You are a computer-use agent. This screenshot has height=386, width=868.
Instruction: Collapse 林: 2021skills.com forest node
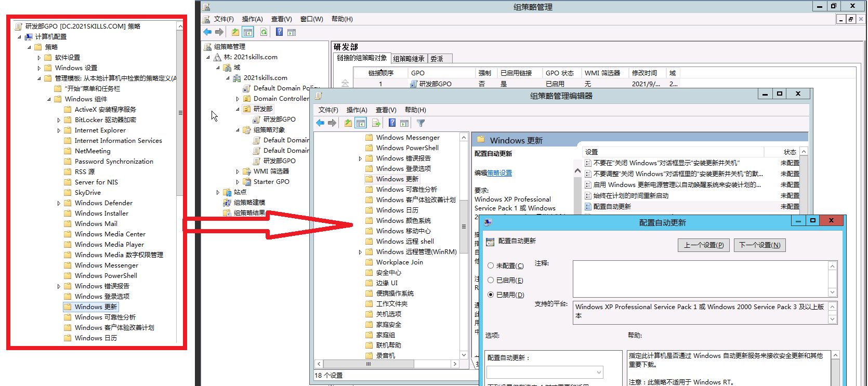[x=208, y=57]
